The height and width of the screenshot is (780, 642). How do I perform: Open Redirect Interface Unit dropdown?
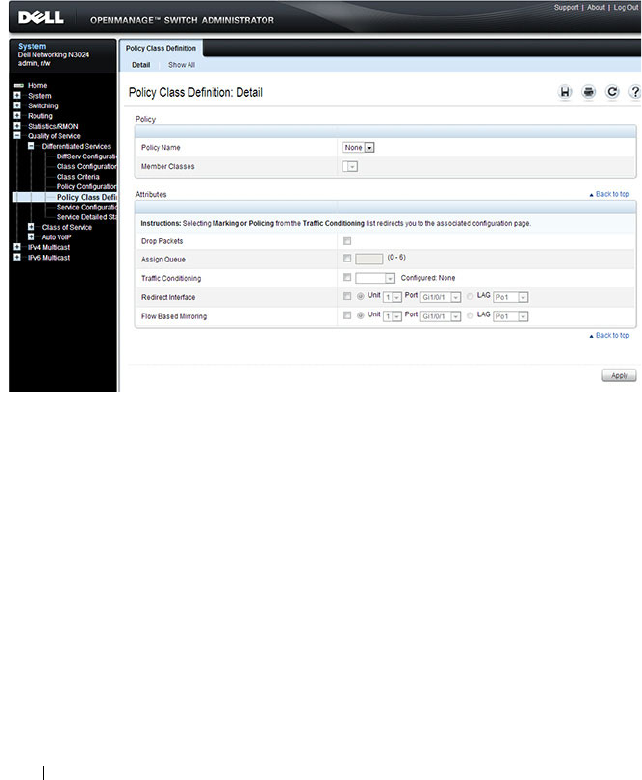(392, 297)
